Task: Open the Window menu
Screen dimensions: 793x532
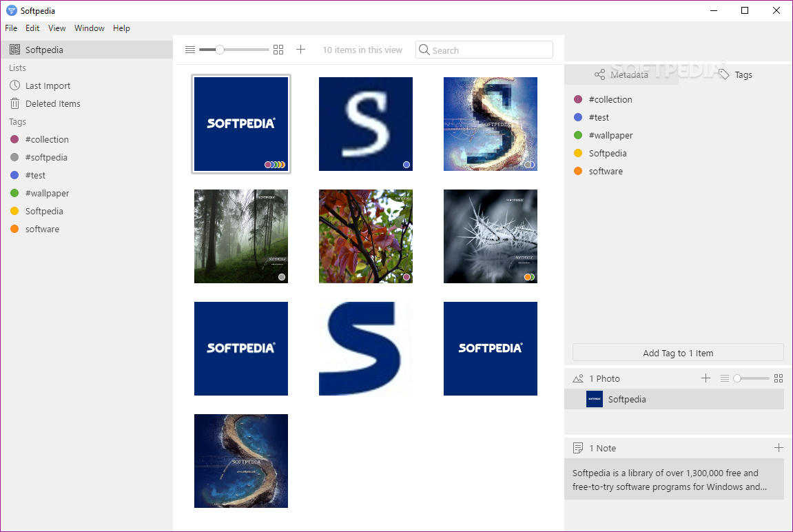Action: pyautogui.click(x=90, y=28)
